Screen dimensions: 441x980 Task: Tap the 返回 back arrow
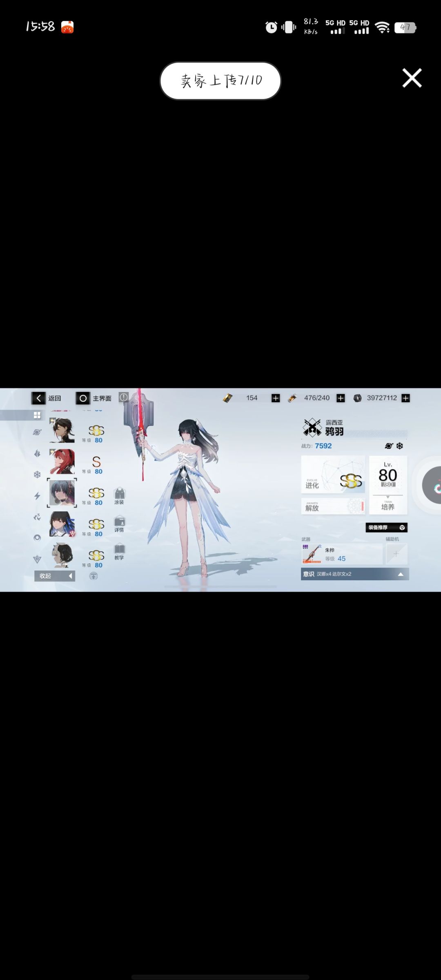point(38,398)
